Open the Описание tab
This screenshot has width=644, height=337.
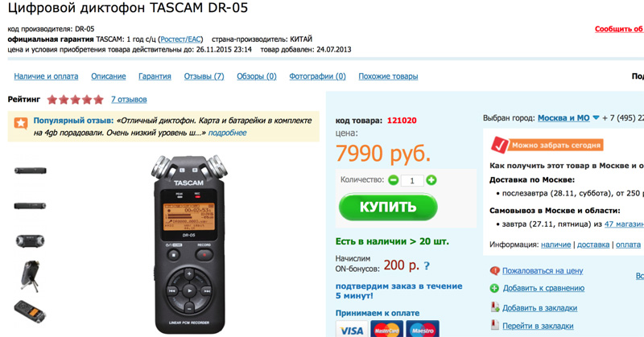109,76
